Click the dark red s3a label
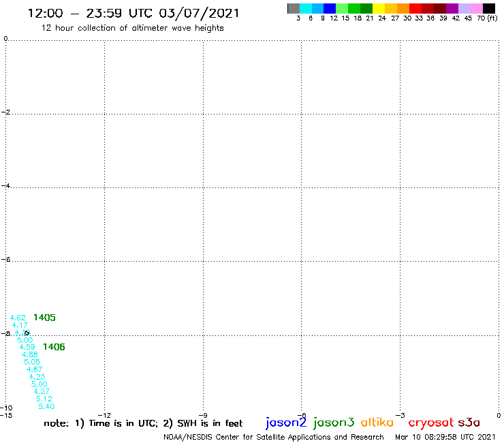504x443 pixels. coord(469,423)
